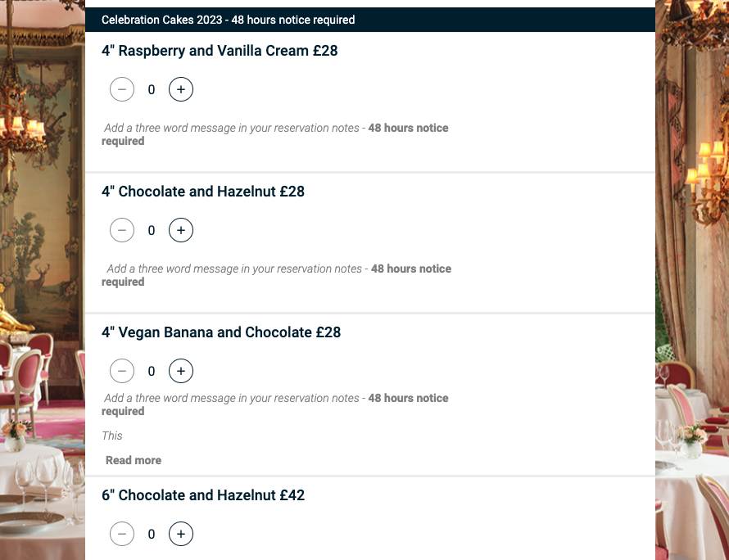Click the truncated "This" text under Vegan cake
Screen dimensions: 729x560
click(112, 436)
